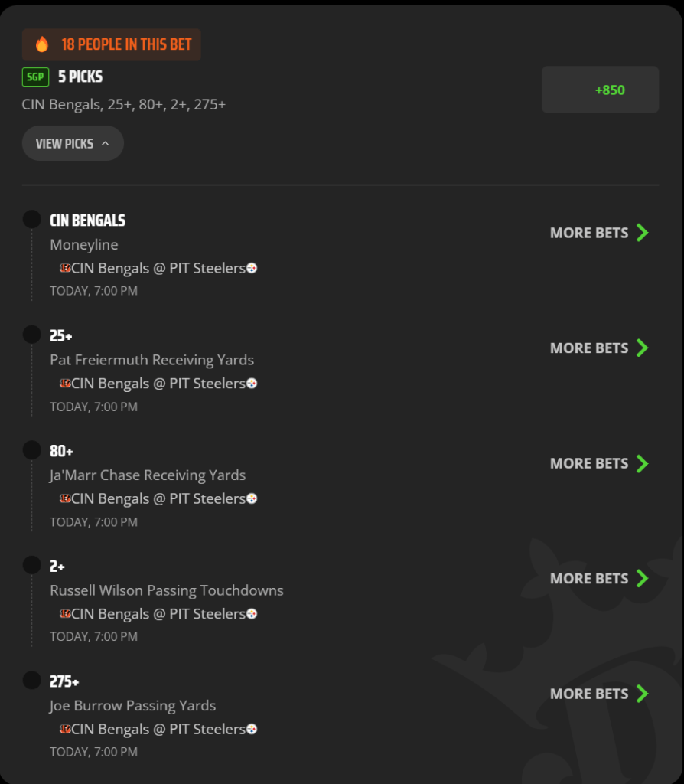This screenshot has height=784, width=684.
Task: Select the circle marker beside 275+ pick
Action: click(32, 681)
